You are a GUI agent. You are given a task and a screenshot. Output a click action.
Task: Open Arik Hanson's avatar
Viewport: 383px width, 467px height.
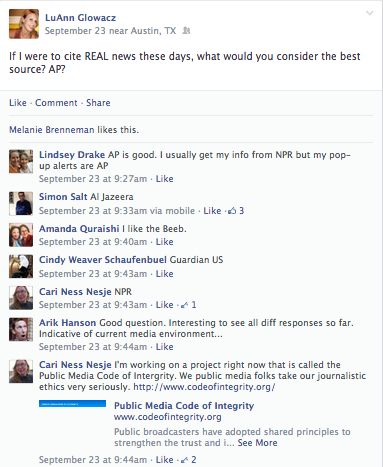click(21, 329)
